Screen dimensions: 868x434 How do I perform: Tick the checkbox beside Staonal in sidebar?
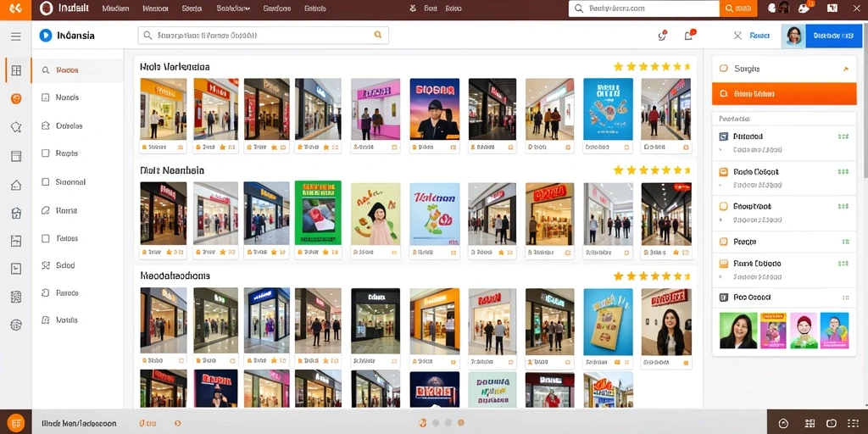[x=46, y=181]
